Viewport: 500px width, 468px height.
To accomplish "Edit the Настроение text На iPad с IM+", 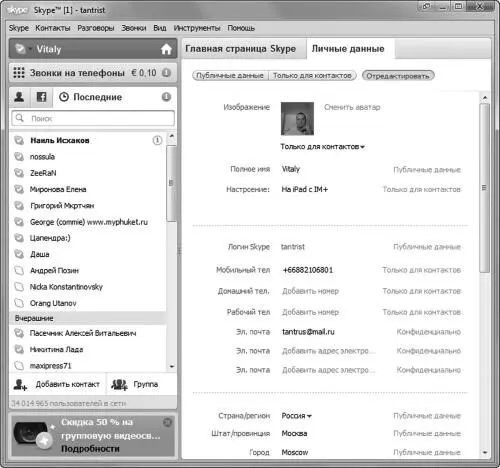I will [x=305, y=189].
